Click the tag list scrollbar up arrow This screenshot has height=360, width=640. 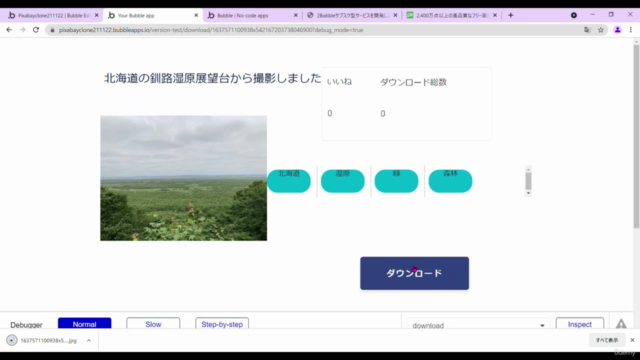(x=528, y=169)
